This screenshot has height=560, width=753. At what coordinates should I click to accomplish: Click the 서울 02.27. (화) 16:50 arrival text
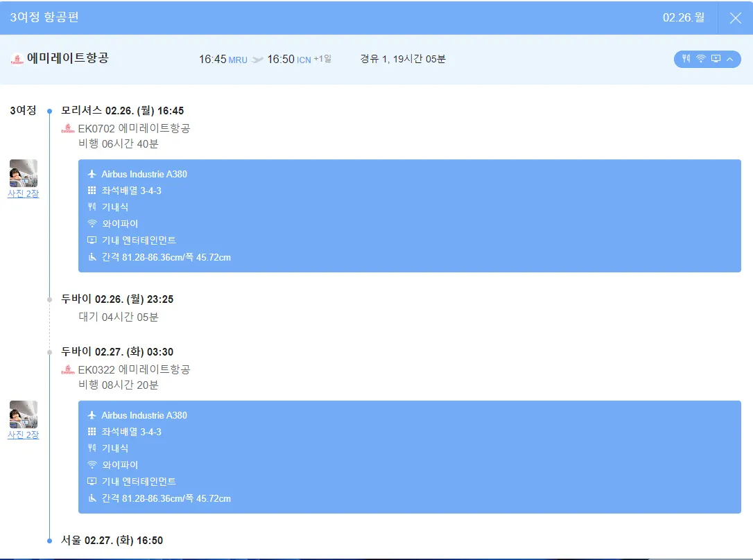pyautogui.click(x=112, y=541)
